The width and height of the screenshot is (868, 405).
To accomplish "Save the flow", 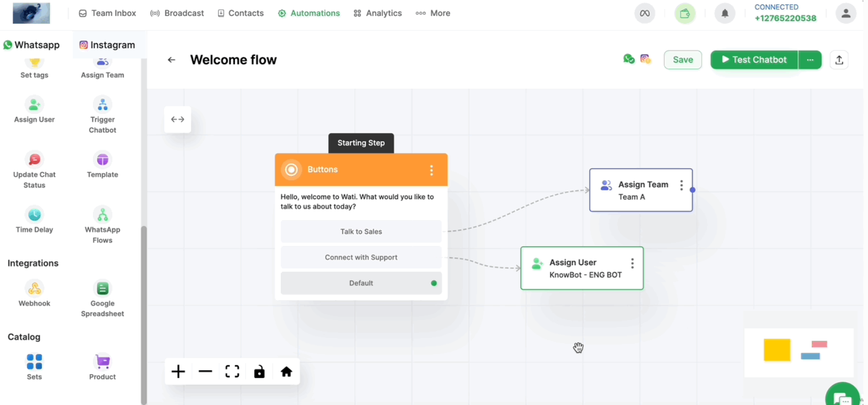I will (x=683, y=60).
